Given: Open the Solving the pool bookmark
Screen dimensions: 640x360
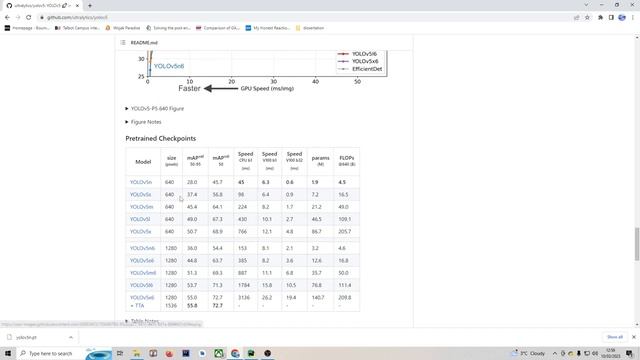Looking at the screenshot, I should 168,28.
